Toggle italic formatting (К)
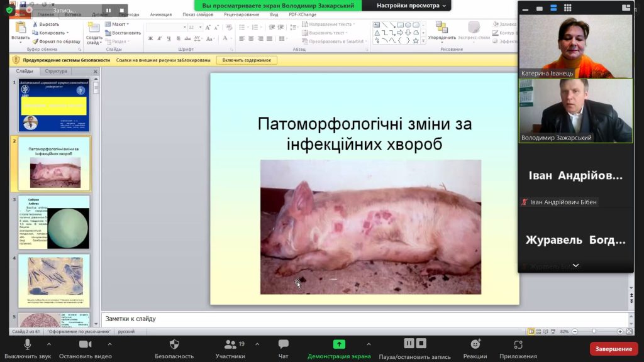The height and width of the screenshot is (362, 644). pyautogui.click(x=159, y=38)
